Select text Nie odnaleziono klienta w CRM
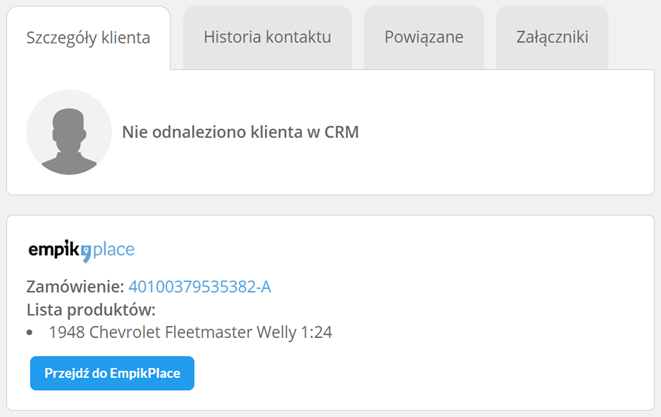The height and width of the screenshot is (417, 661). 240,132
